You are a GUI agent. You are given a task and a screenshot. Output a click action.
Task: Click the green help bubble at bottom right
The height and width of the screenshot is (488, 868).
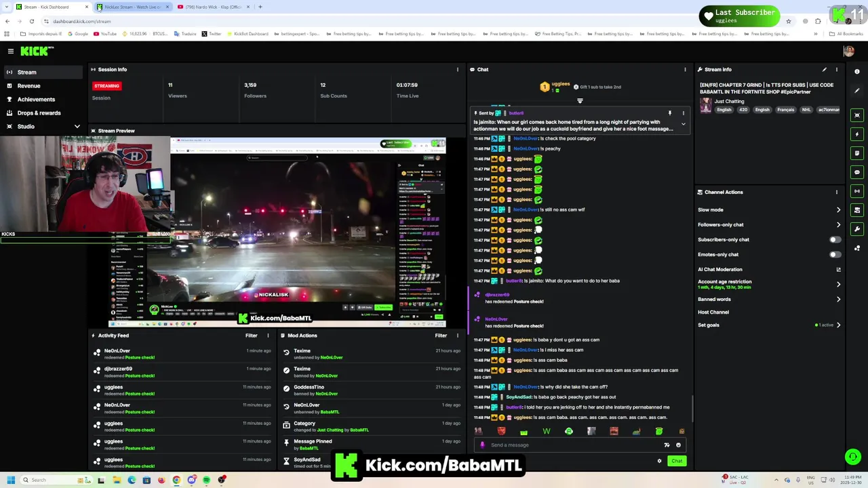point(852,457)
